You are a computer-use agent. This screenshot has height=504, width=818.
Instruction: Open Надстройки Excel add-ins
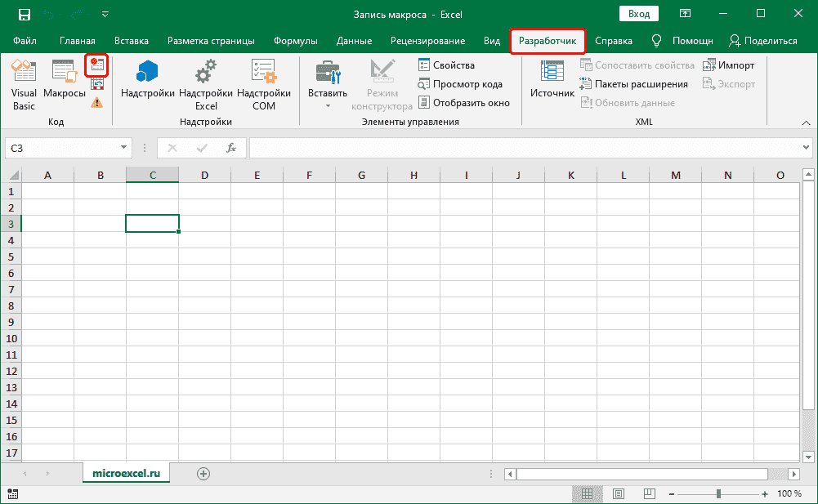pos(205,86)
